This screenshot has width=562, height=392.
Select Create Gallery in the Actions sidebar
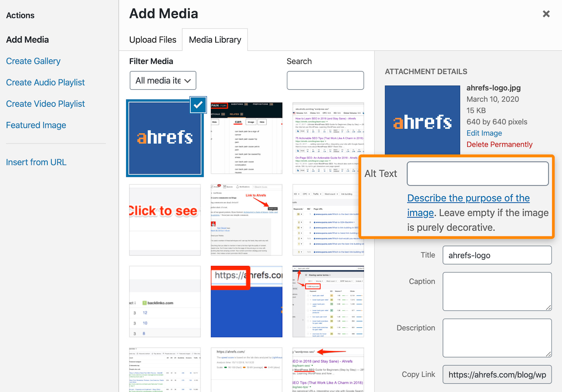33,61
